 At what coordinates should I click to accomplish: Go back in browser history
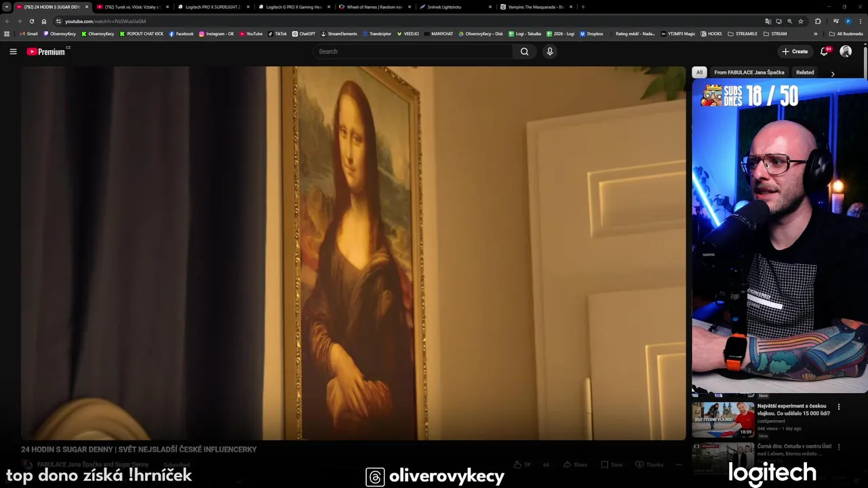pyautogui.click(x=7, y=21)
